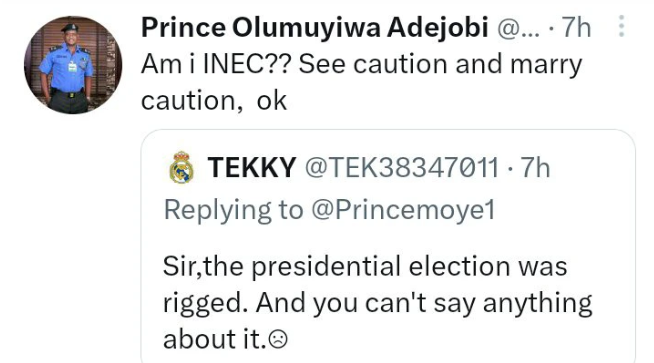The image size is (654, 363).
Task: Open Prince Olumuyiwa Adejobi's profile photo
Action: click(x=73, y=65)
